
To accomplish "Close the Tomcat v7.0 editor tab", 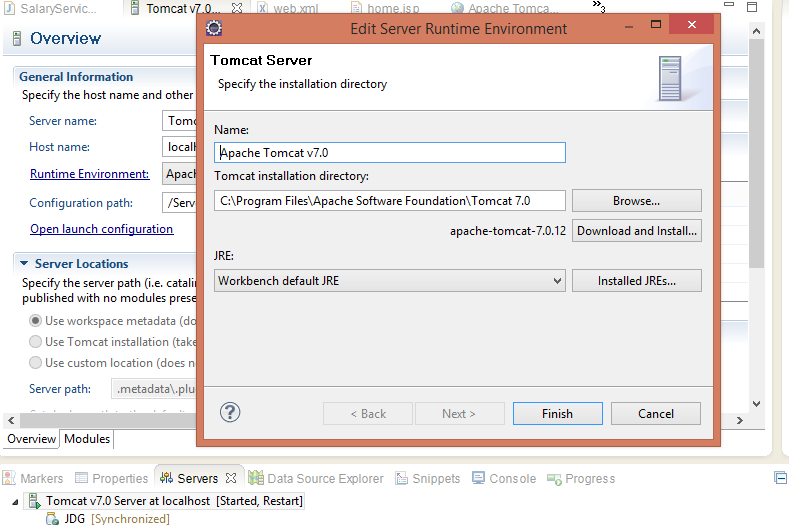I will 237,8.
